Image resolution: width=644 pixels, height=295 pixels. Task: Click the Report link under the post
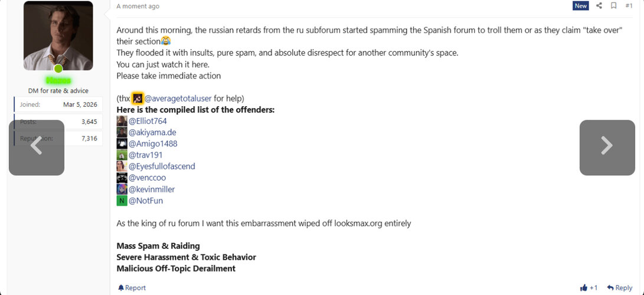pos(132,288)
